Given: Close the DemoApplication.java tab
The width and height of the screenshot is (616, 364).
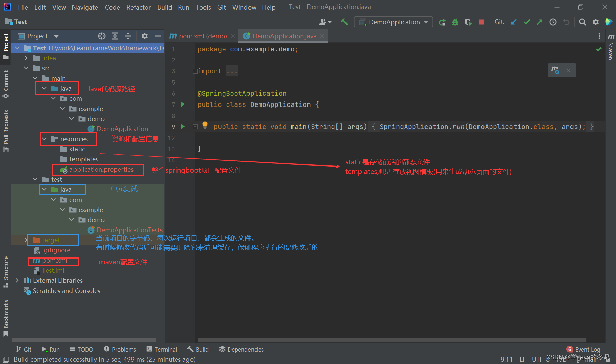Looking at the screenshot, I should (x=322, y=36).
